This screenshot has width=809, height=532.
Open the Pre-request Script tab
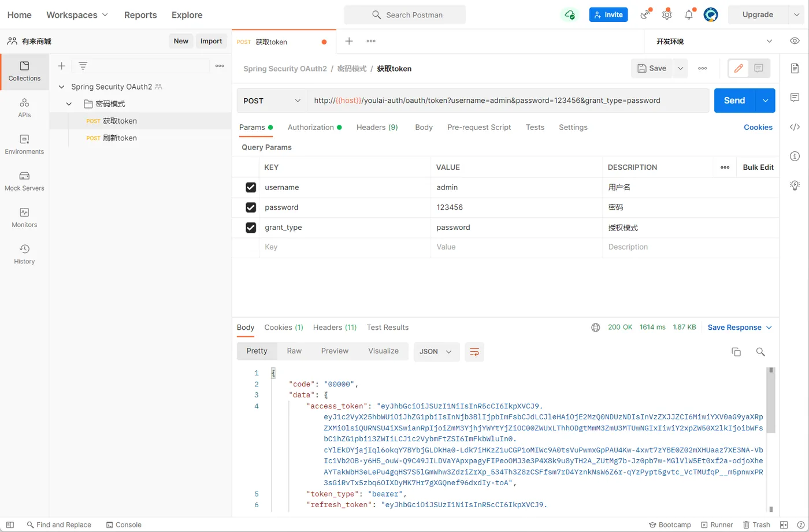479,127
